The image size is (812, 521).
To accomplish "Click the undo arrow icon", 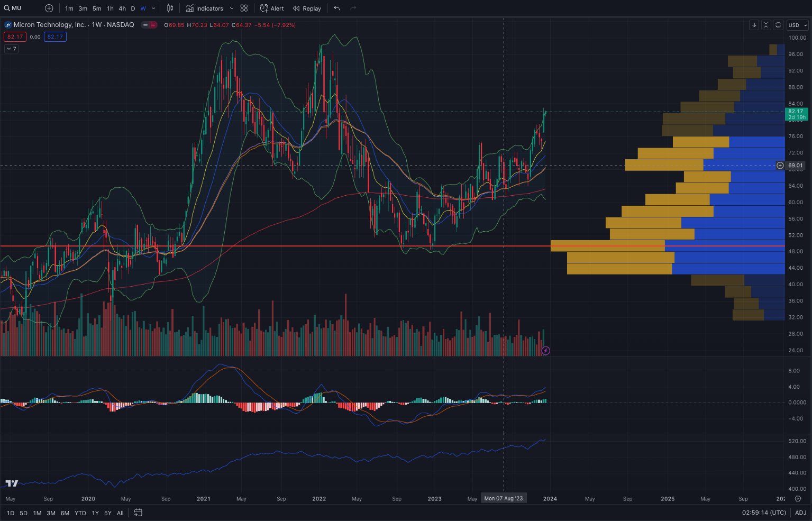I will click(337, 8).
